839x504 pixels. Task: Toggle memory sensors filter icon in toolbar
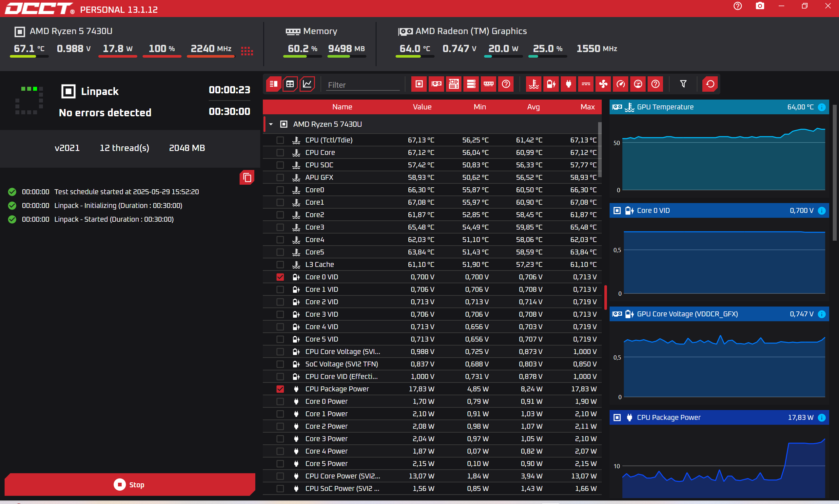(488, 84)
